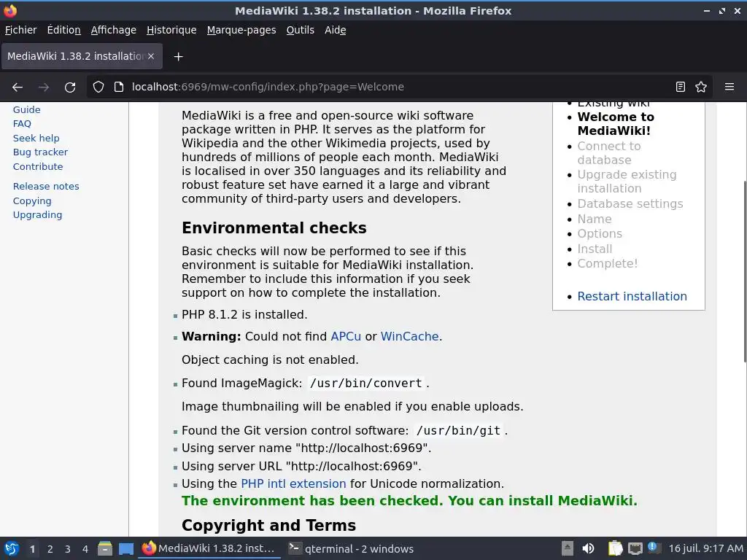The height and width of the screenshot is (560, 747).
Task: Open the Historique menu
Action: pyautogui.click(x=171, y=30)
